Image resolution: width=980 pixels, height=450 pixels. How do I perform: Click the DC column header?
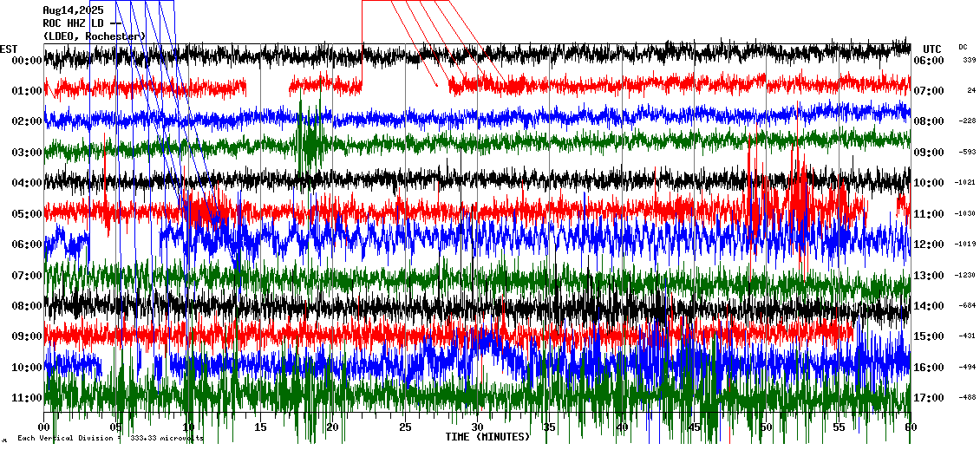tap(963, 47)
